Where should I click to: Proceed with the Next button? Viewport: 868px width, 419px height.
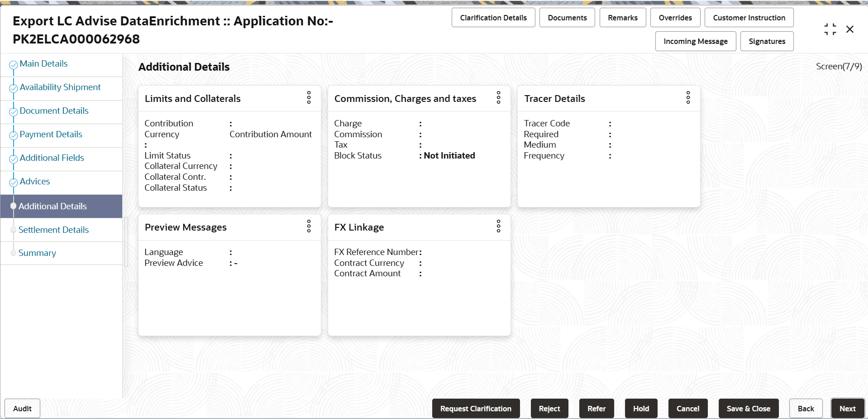pos(848,409)
